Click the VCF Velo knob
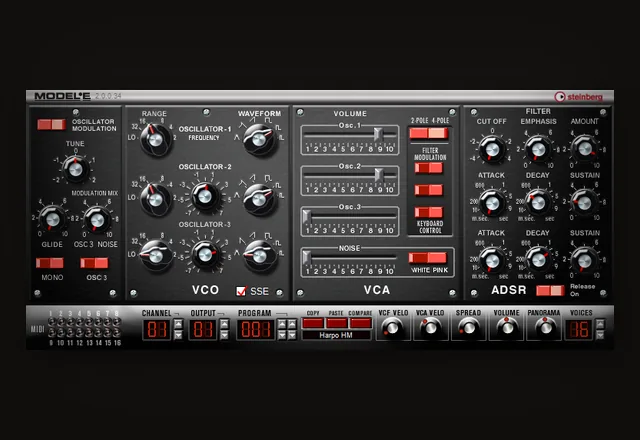The height and width of the screenshot is (440, 640). 393,328
